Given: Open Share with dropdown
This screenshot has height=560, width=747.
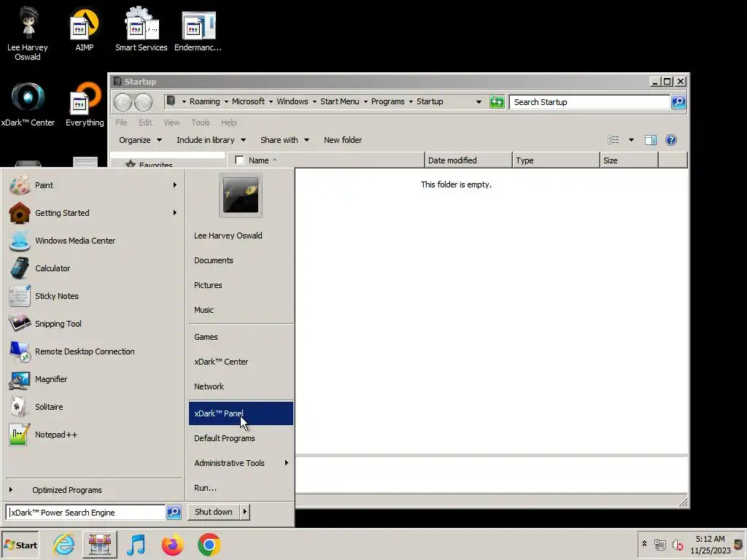Looking at the screenshot, I should tap(285, 140).
